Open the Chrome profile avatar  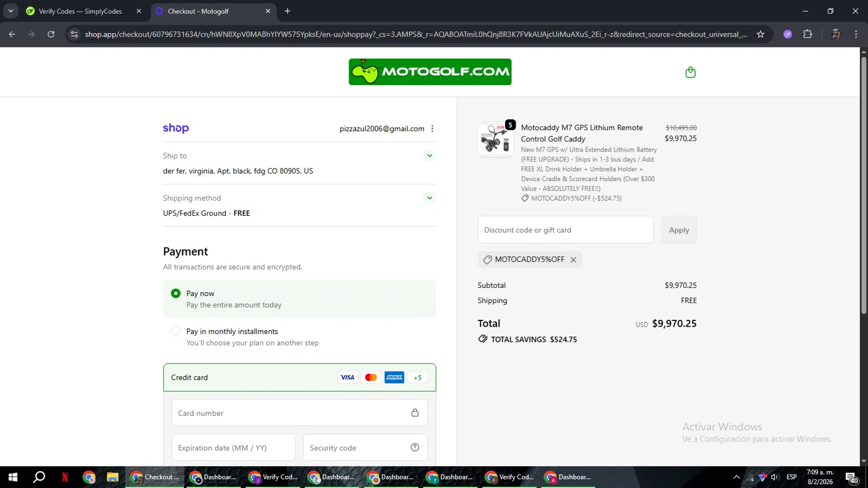[836, 34]
